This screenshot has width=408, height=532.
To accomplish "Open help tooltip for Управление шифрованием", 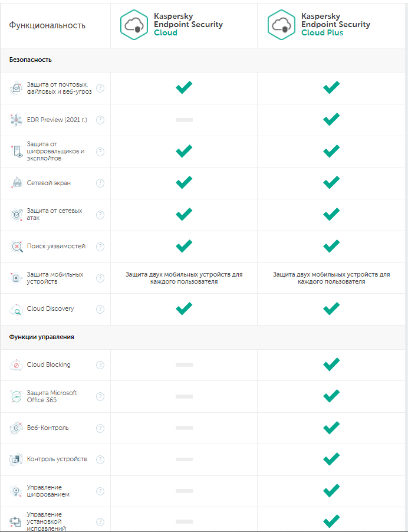I will [x=100, y=491].
